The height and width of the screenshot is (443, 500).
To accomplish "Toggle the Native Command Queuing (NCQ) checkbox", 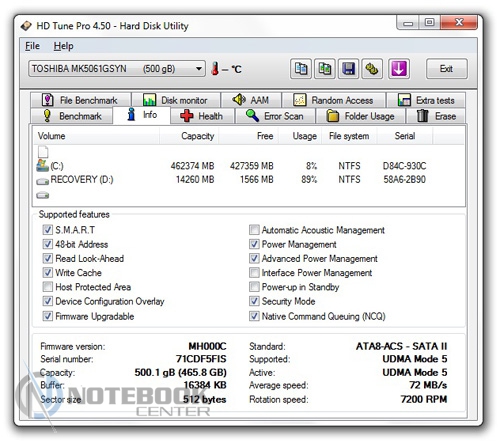I will tap(254, 316).
